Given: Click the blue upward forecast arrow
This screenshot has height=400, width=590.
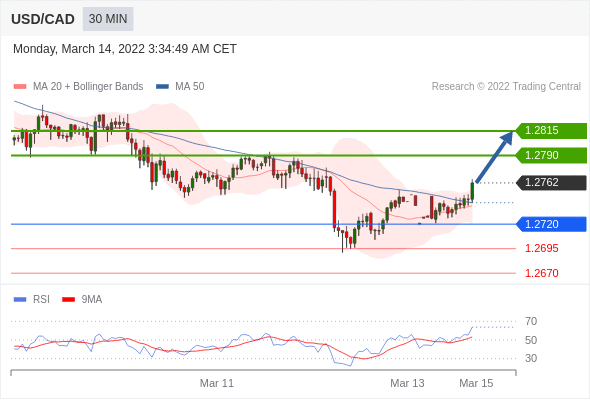Looking at the screenshot, I should pyautogui.click(x=494, y=157).
